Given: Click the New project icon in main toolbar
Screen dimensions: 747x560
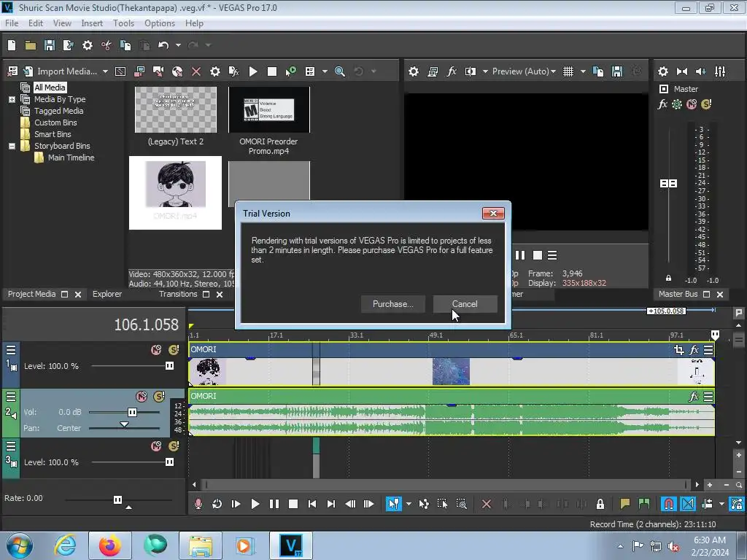Looking at the screenshot, I should click(12, 45).
